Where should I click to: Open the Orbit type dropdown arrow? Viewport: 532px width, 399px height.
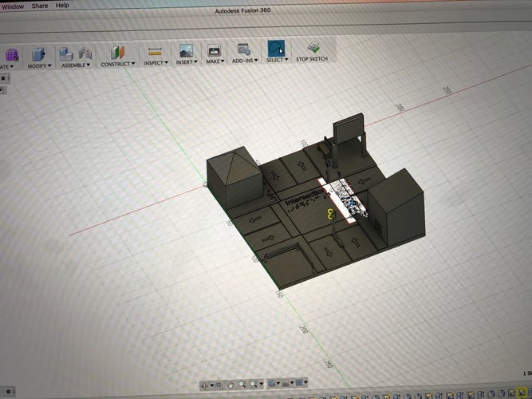click(211, 385)
